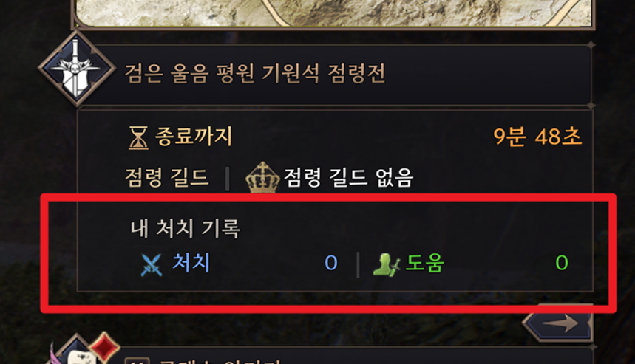635x364 pixels.
Task: Click the red diamond quest marker badge
Action: pyautogui.click(x=104, y=346)
